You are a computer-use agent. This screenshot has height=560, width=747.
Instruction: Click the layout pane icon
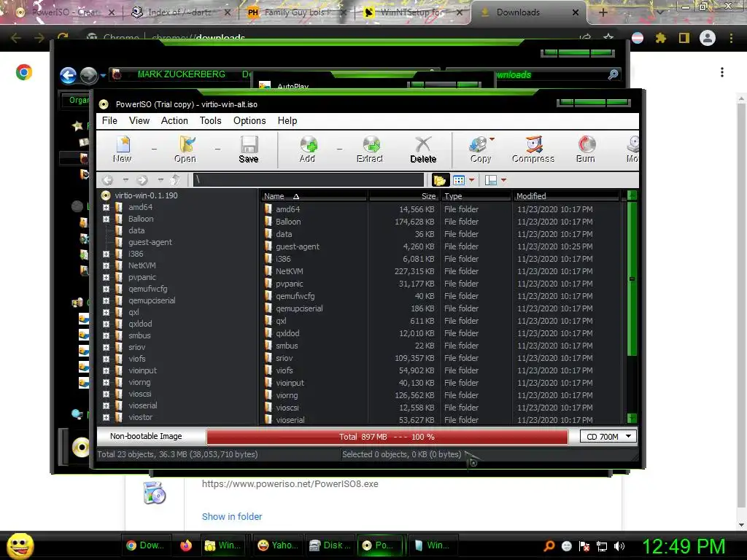coord(491,180)
